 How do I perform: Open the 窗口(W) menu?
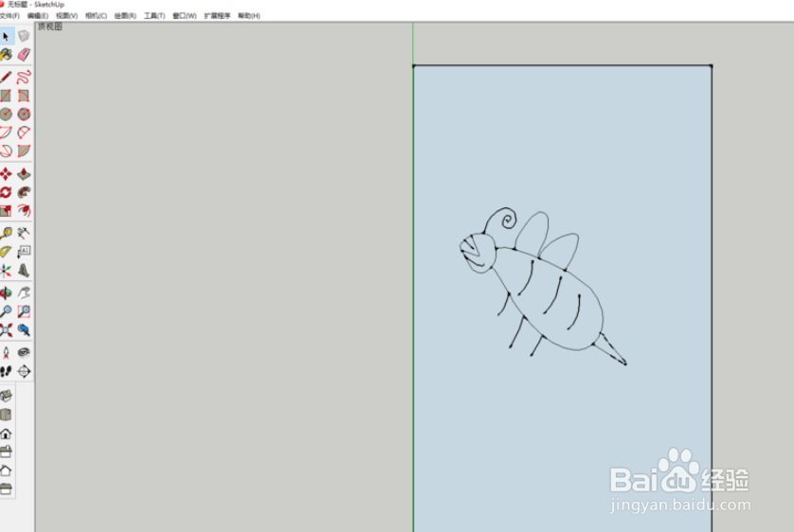185,16
